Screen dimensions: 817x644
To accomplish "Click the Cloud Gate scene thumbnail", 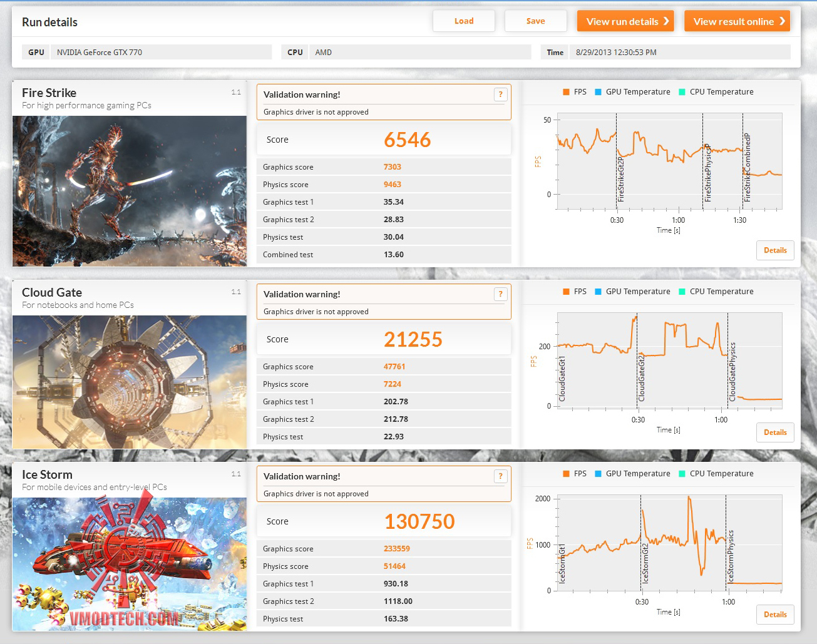I will click(130, 382).
